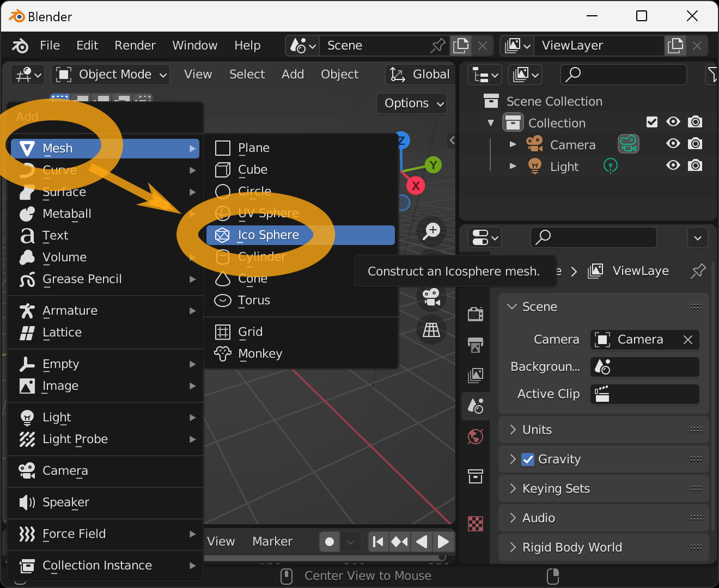The image size is (719, 588).
Task: Clear the scene Camera field with its X
Action: coord(688,340)
